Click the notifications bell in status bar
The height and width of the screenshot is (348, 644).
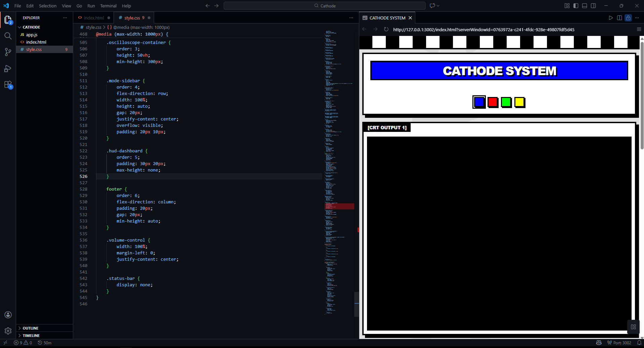[639, 343]
